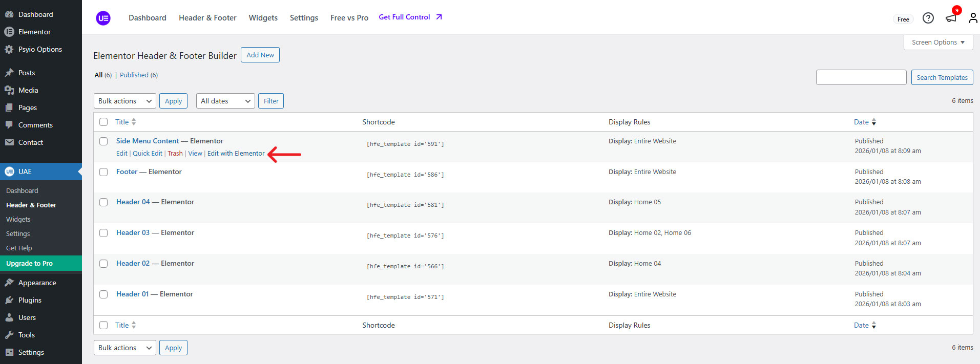
Task: Click the Psyio Options gear icon
Action: (x=9, y=49)
